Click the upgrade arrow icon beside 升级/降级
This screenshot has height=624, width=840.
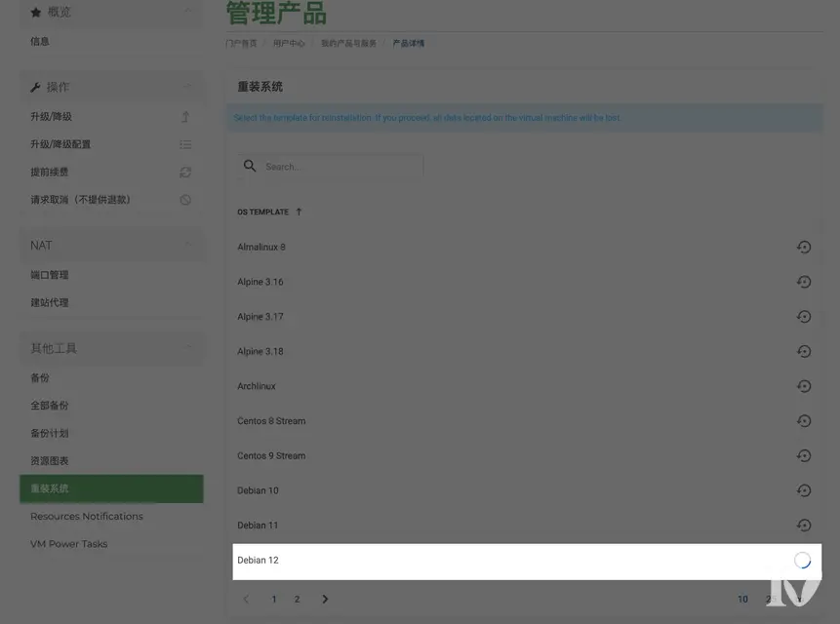click(x=185, y=117)
